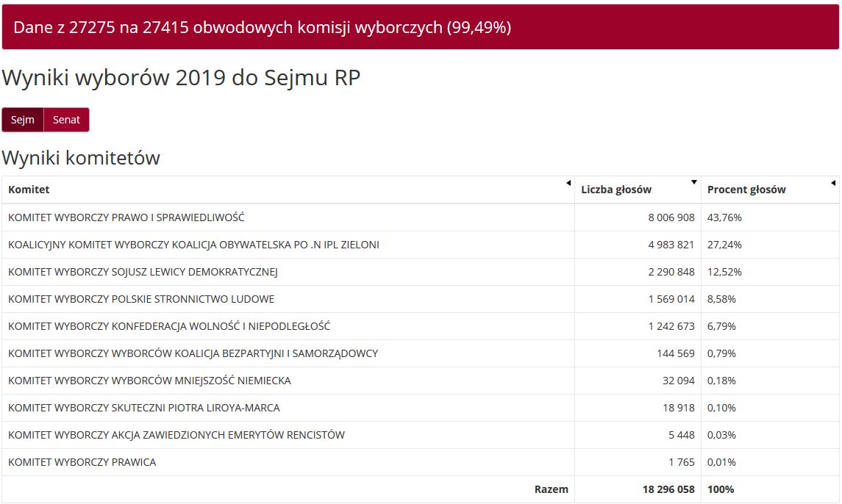This screenshot has width=842, height=504.
Task: Click Akcja Zawiedzionych Emerytów Rencistów row
Action: pyautogui.click(x=176, y=435)
